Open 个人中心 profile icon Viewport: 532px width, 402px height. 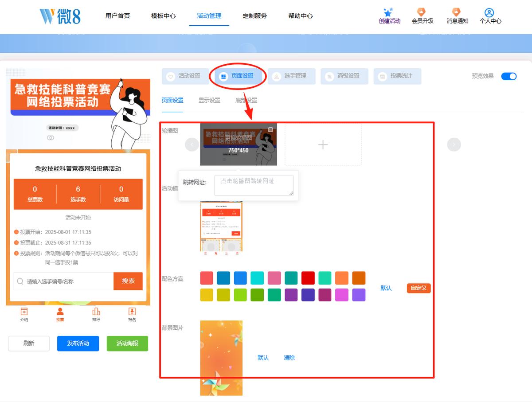point(489,12)
